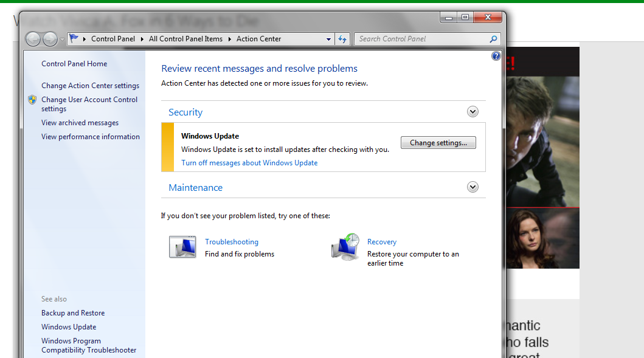
Task: Click the search magnifier icon
Action: (x=493, y=39)
